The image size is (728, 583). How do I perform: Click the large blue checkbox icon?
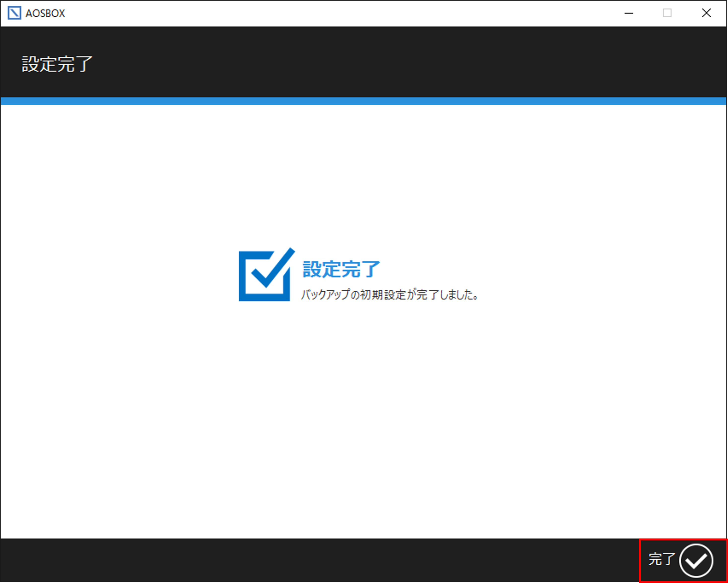[x=265, y=275]
